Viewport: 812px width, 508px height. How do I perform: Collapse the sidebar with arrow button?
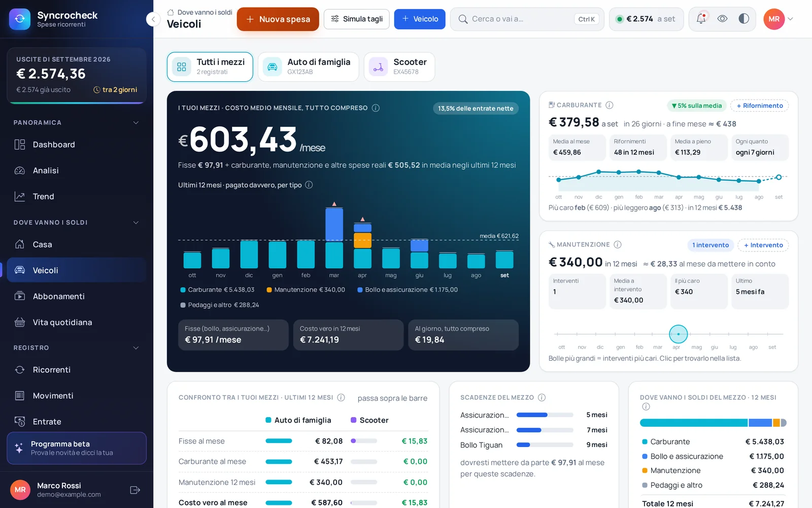(x=153, y=19)
